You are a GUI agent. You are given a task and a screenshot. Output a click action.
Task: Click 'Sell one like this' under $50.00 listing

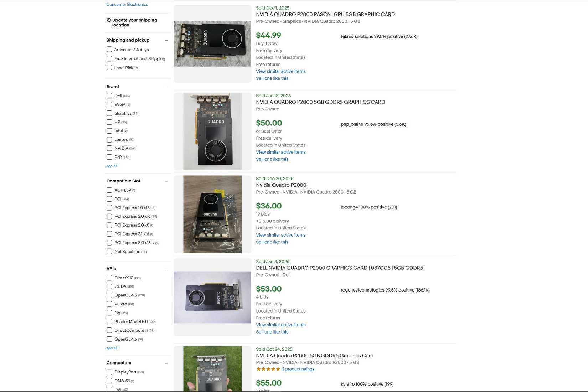tap(272, 159)
